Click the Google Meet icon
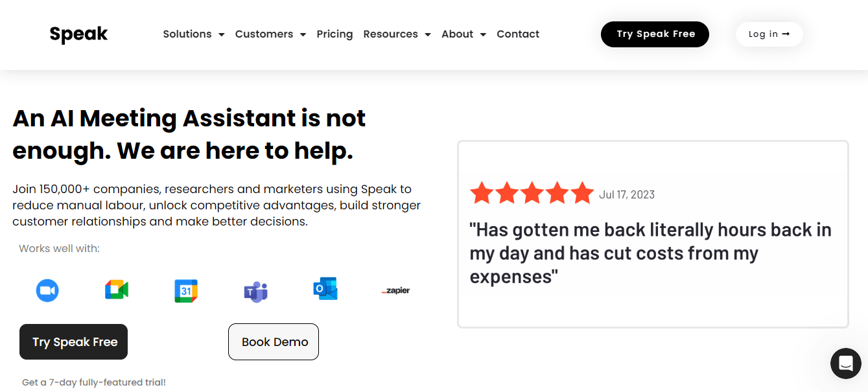 coord(117,290)
